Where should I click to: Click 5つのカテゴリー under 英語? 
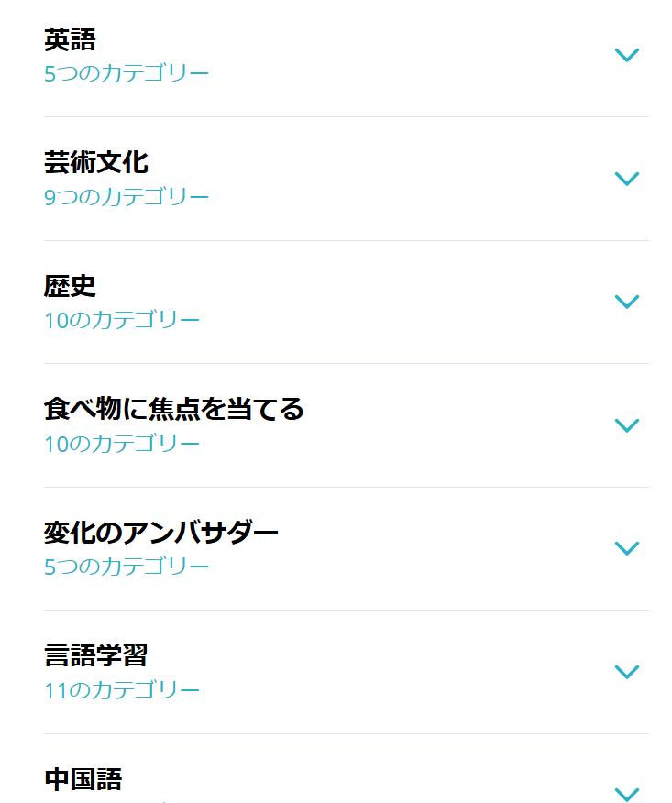[x=127, y=73]
